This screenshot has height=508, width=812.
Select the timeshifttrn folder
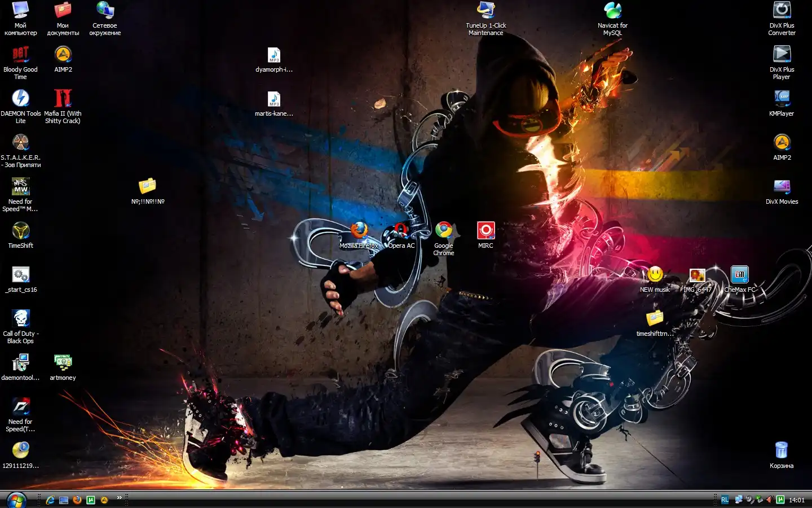tap(655, 318)
